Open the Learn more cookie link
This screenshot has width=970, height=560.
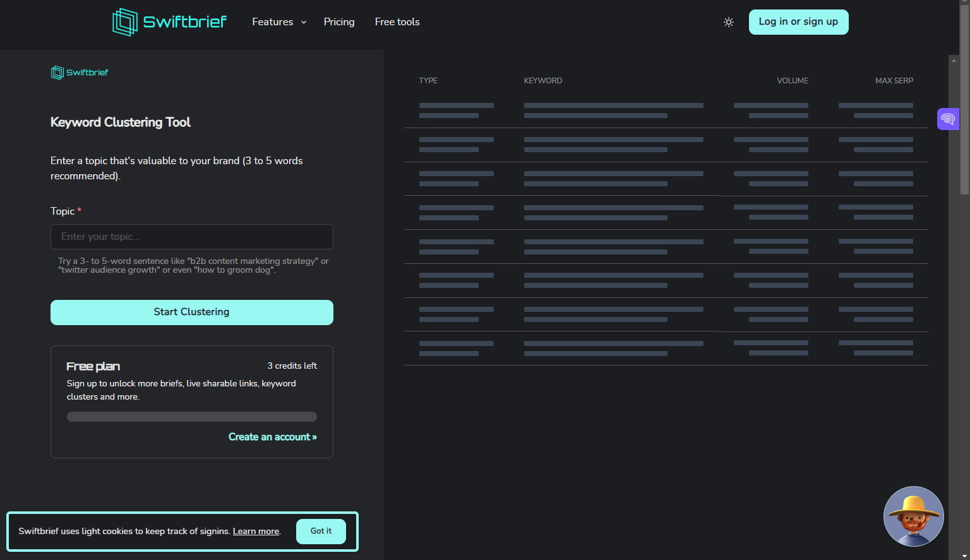[x=256, y=531]
